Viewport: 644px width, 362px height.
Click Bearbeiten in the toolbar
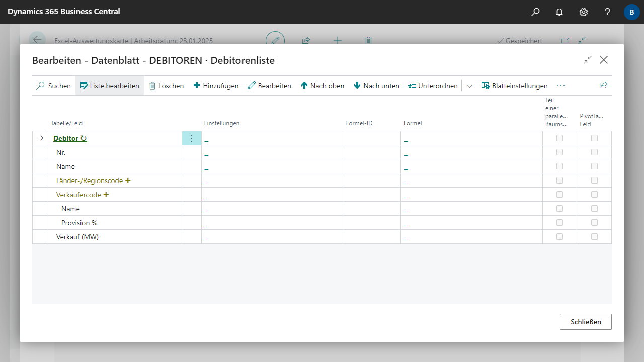click(270, 86)
